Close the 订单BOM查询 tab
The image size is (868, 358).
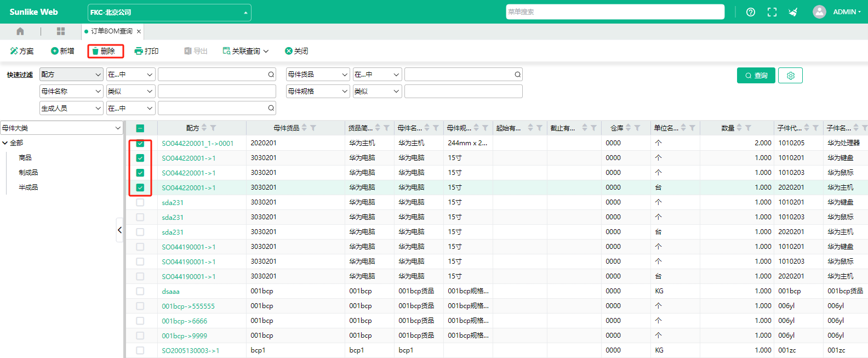coord(139,31)
